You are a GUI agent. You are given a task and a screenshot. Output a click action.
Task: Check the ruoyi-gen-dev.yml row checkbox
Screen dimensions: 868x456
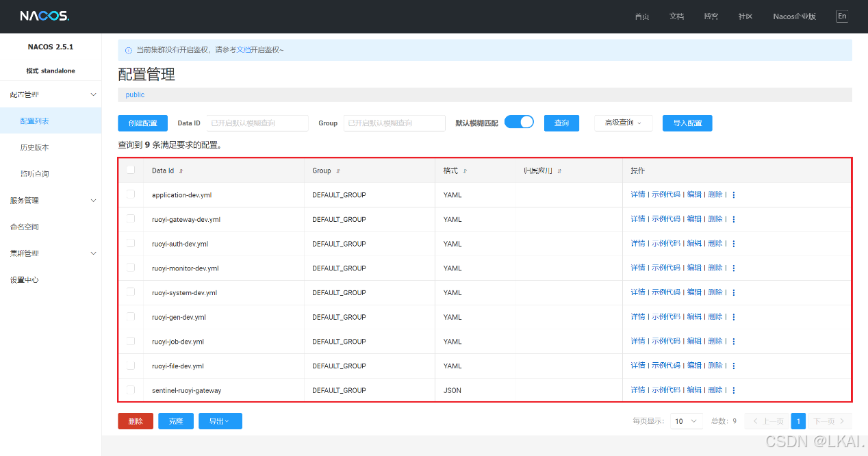131,316
